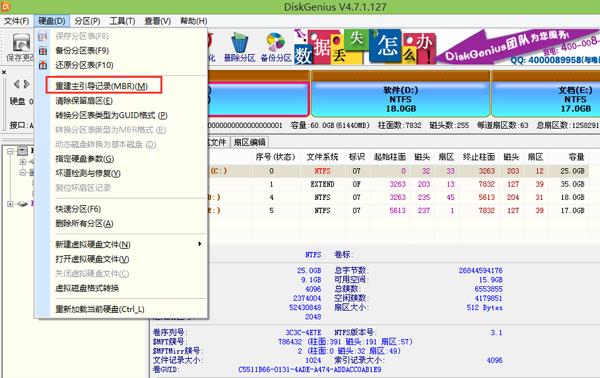Viewport: 600px width, 378px height.
Task: Open the 查看(V) menu
Action: pos(157,21)
